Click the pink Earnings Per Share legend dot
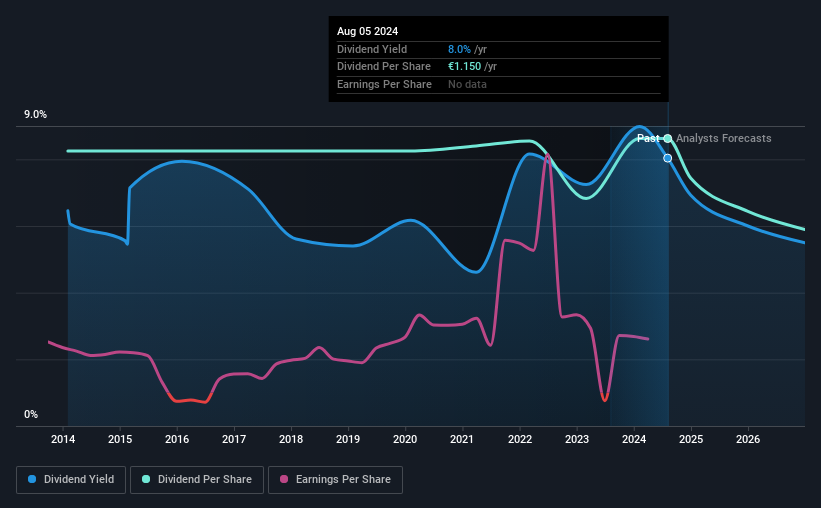The width and height of the screenshot is (821, 508). pos(284,479)
